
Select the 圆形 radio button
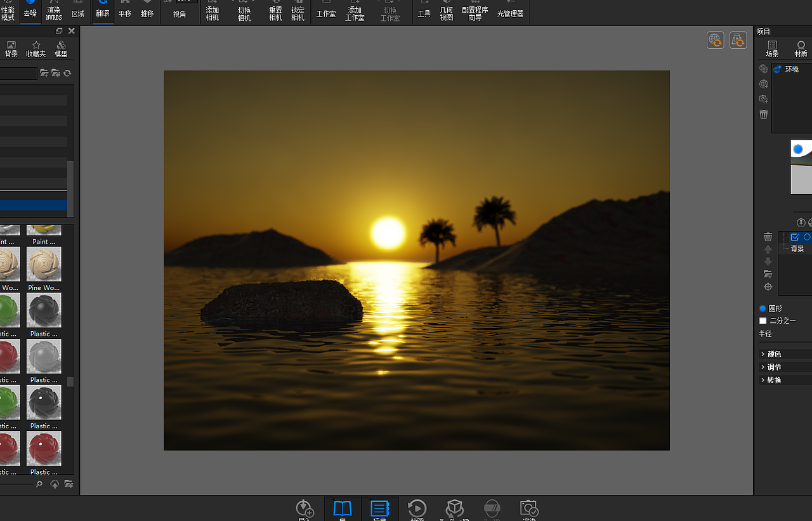[x=763, y=308]
